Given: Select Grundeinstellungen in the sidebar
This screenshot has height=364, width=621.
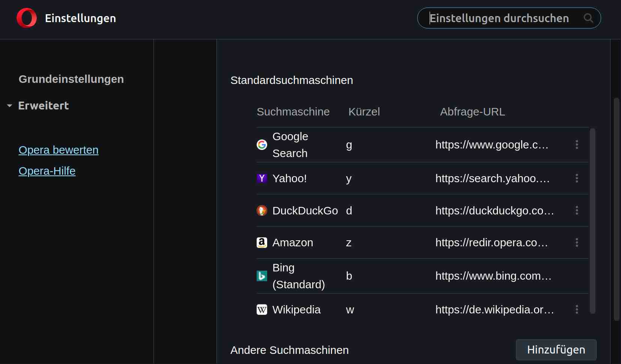Looking at the screenshot, I should (71, 79).
